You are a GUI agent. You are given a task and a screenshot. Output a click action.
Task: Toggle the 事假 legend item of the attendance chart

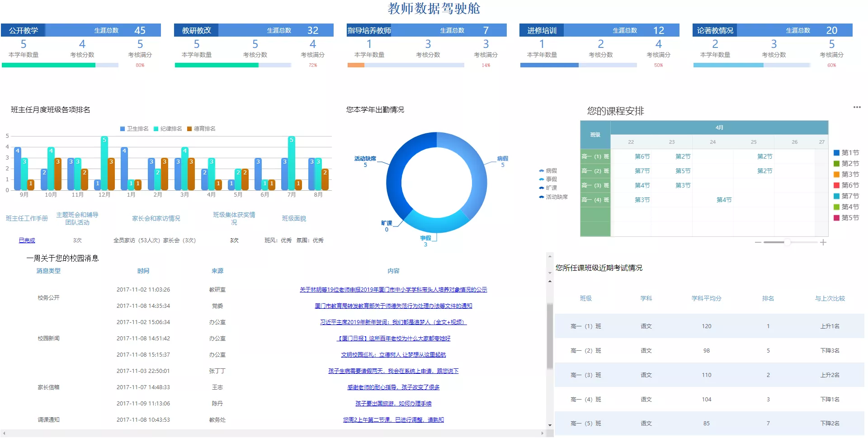tap(548, 179)
